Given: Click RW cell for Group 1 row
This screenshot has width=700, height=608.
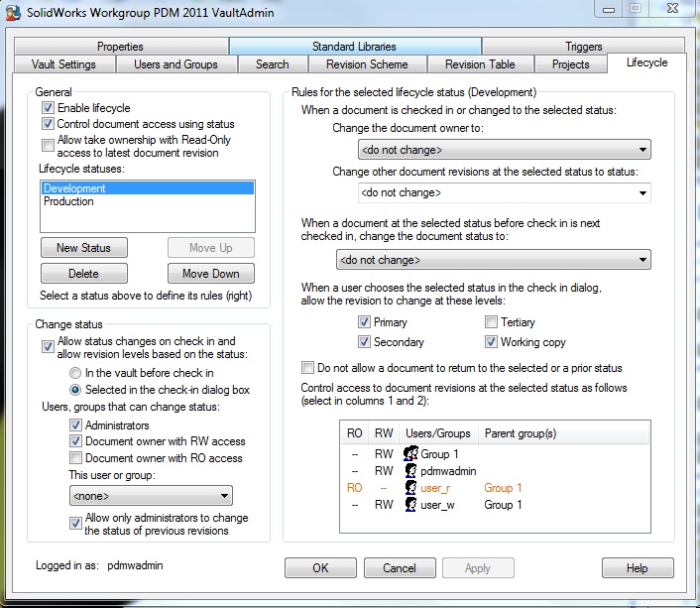Looking at the screenshot, I should (384, 454).
